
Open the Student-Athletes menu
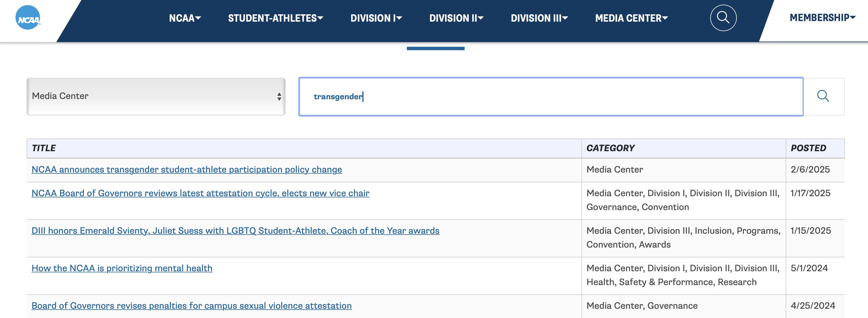275,18
